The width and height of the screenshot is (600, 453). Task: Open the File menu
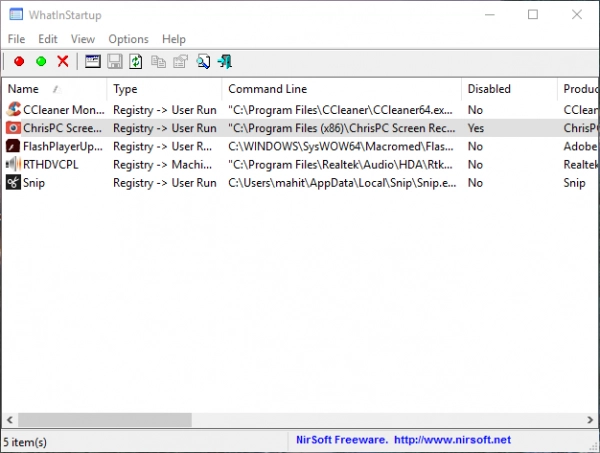click(16, 39)
